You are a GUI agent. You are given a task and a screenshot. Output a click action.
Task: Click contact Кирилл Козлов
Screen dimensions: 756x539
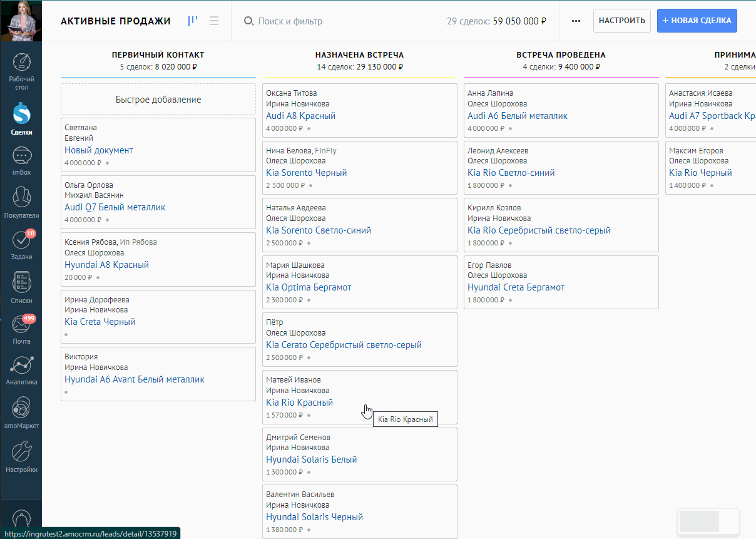(494, 208)
